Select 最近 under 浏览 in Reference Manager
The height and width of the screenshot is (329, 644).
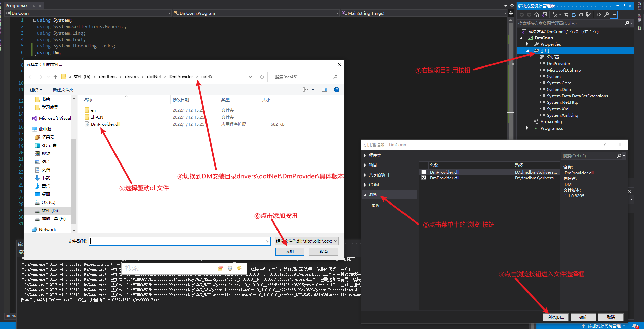(376, 206)
